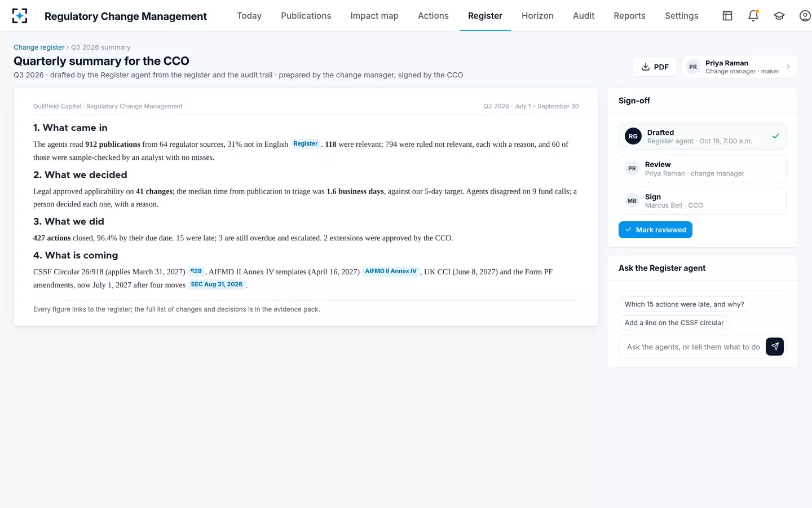The image size is (812, 508).
Task: Switch to the Impact map tab
Action: [x=374, y=16]
